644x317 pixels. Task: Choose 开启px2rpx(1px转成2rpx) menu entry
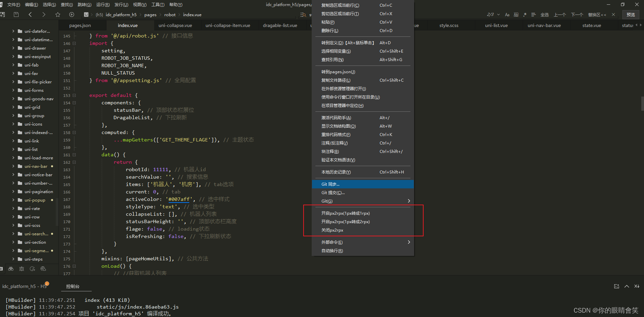(x=363, y=221)
